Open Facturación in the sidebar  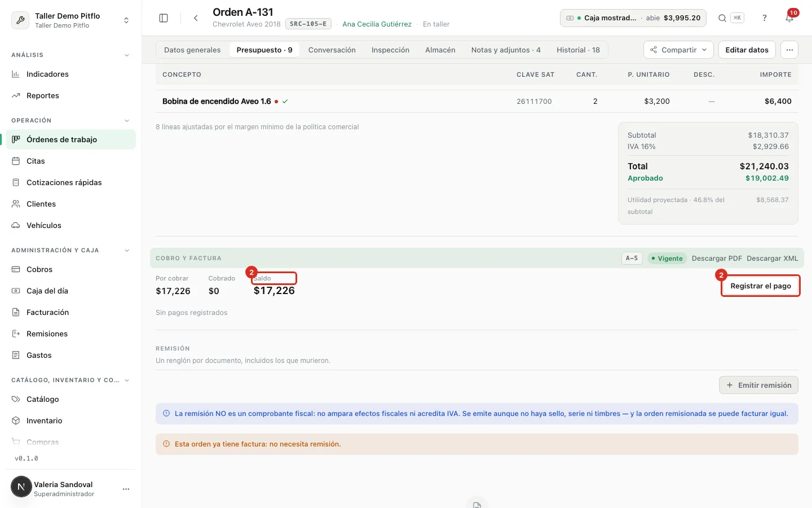click(x=70, y=312)
